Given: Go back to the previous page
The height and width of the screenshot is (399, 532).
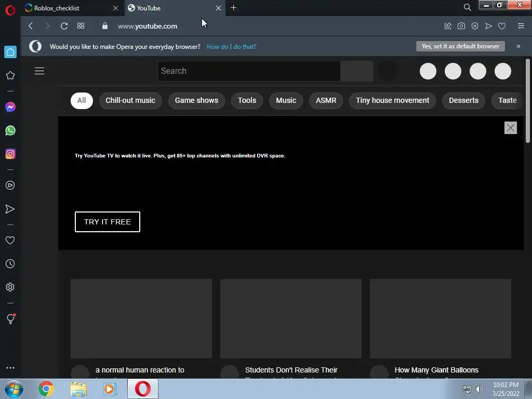Looking at the screenshot, I should pos(31,26).
